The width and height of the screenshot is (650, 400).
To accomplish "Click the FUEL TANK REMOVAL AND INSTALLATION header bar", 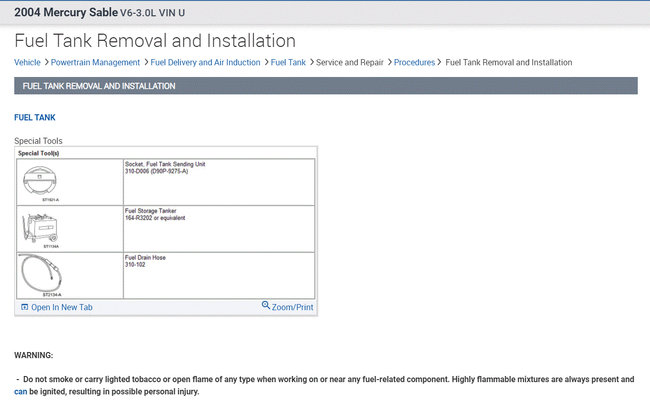I will 326,86.
